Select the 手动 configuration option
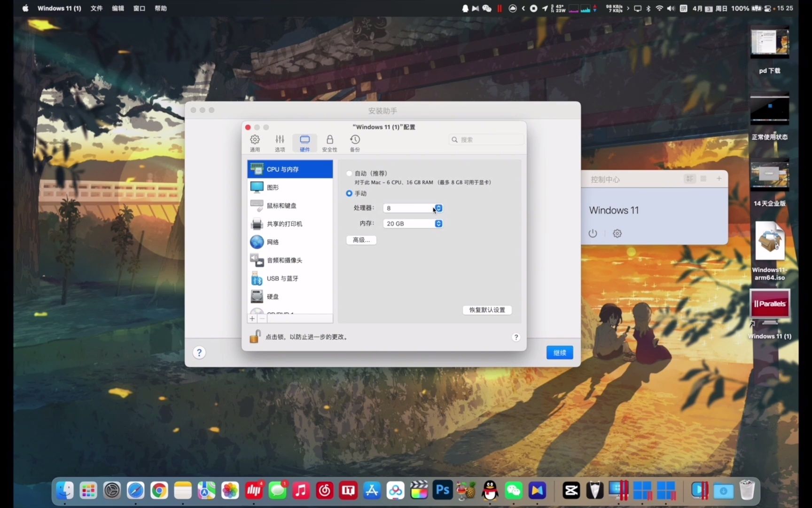Image resolution: width=812 pixels, height=508 pixels. (349, 193)
